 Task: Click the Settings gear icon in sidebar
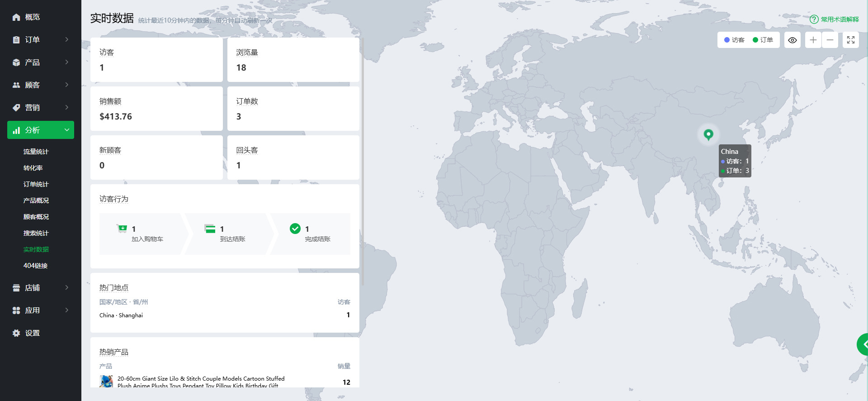tap(16, 333)
